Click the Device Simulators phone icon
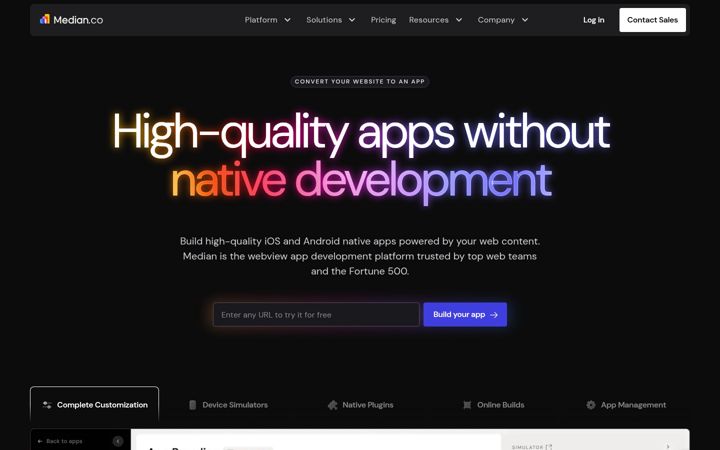Viewport: 720px width, 450px height. tap(192, 405)
